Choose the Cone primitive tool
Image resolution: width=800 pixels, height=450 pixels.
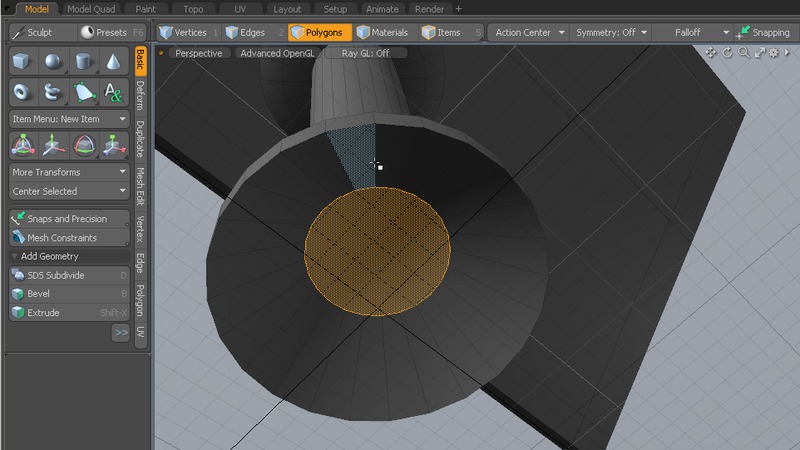[x=113, y=63]
